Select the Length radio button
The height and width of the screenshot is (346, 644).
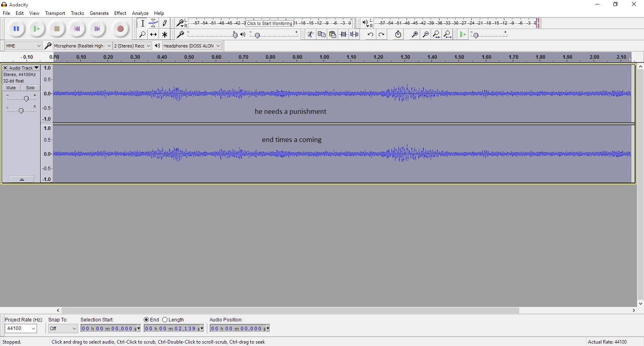tap(165, 320)
